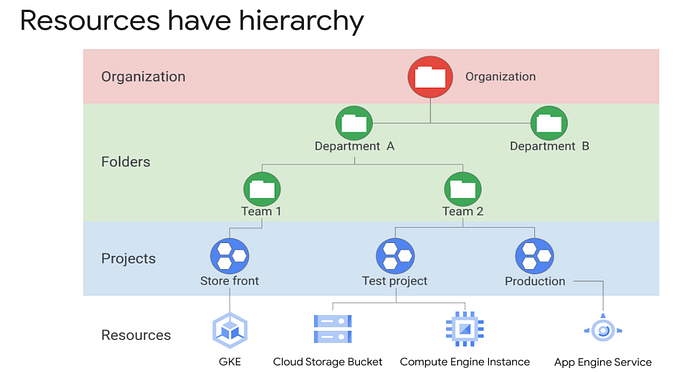Select the Department A folder icon
Viewport: 700px width, 372px height.
click(x=354, y=123)
